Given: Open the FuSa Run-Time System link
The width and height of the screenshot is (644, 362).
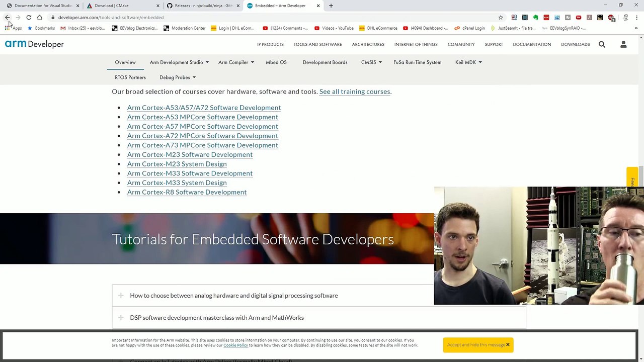Looking at the screenshot, I should point(417,62).
